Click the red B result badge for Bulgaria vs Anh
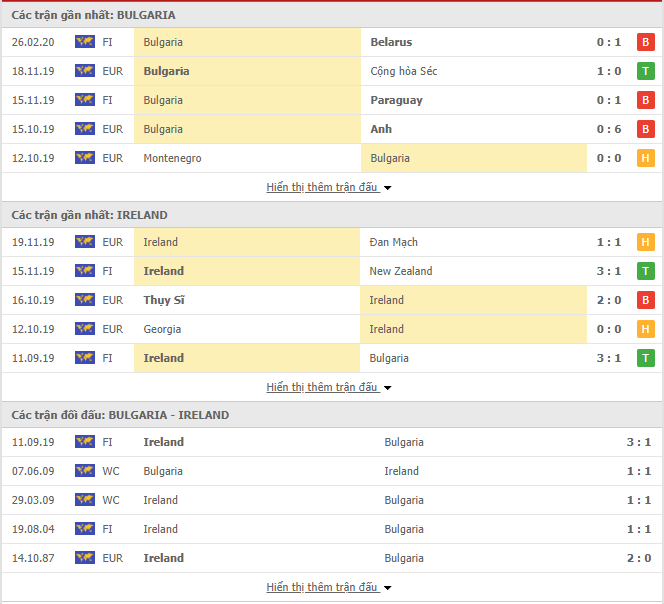The height and width of the screenshot is (604, 664). tap(645, 129)
